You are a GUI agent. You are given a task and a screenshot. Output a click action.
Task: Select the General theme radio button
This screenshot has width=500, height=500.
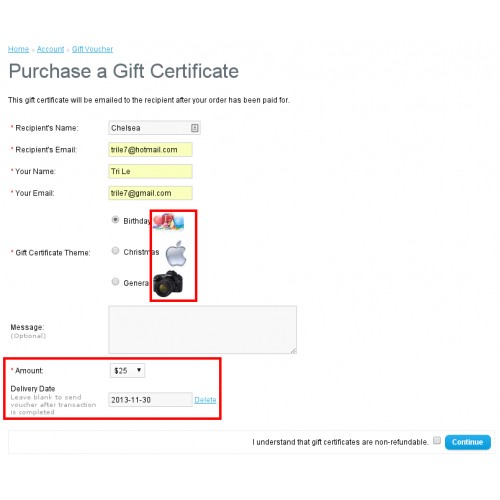(115, 282)
